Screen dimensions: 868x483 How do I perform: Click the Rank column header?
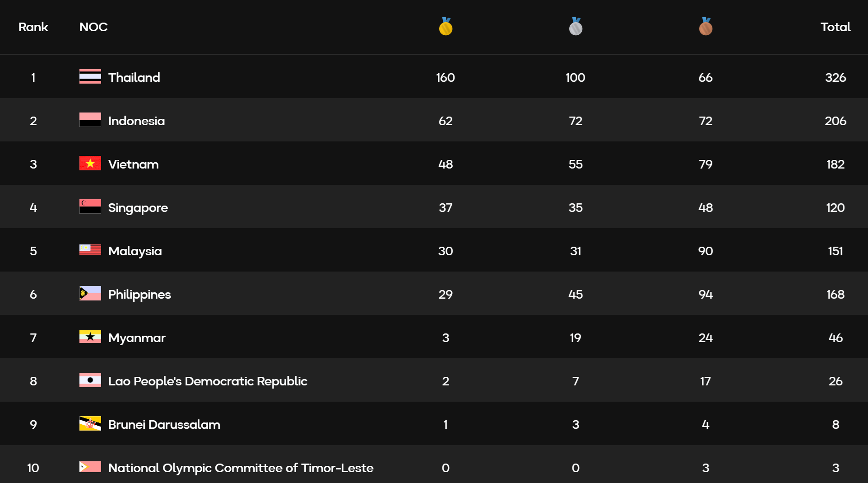(33, 27)
